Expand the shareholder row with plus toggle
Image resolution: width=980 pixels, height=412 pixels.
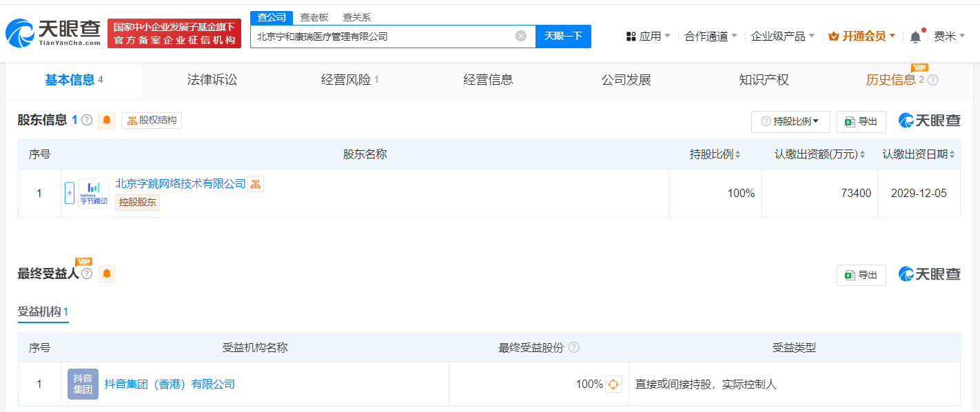click(x=70, y=193)
